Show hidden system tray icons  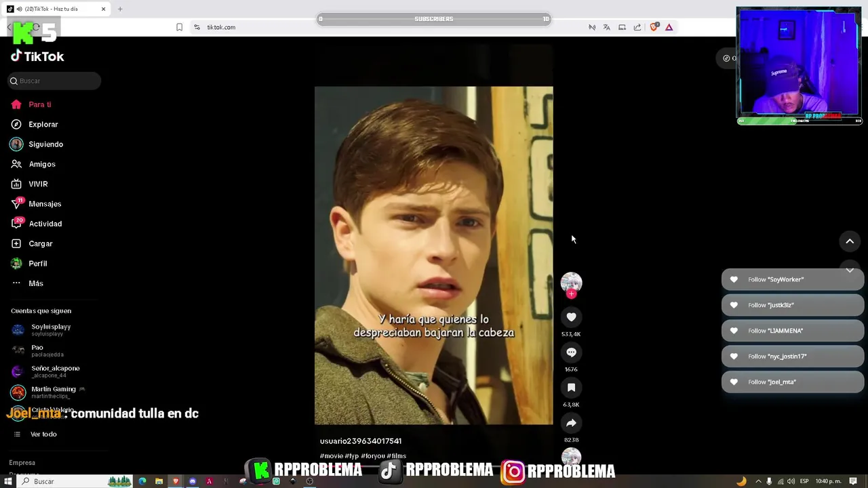[x=758, y=481]
